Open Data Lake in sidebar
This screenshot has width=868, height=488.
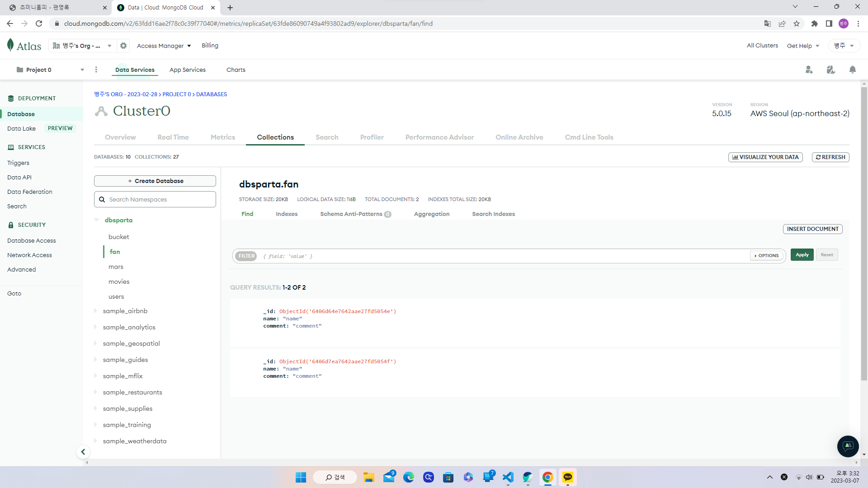tap(21, 128)
